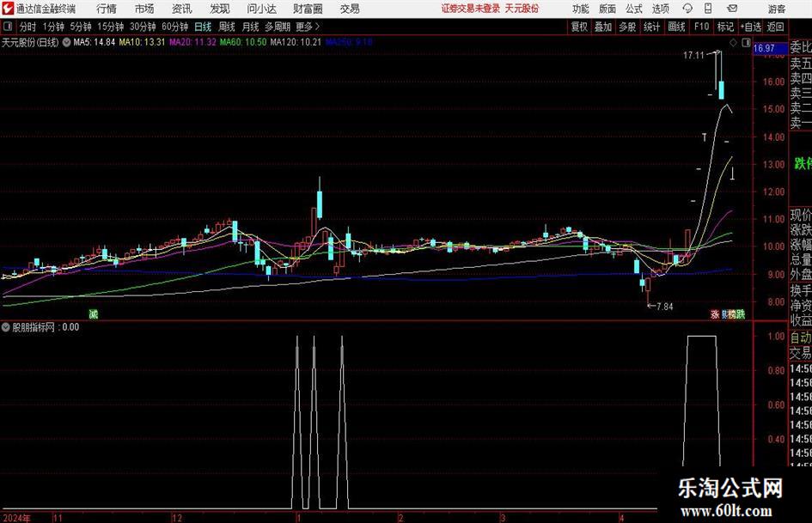Expand indicator dropdown next to 天元股份(日线)
This screenshot has height=523, width=812.
(66, 42)
